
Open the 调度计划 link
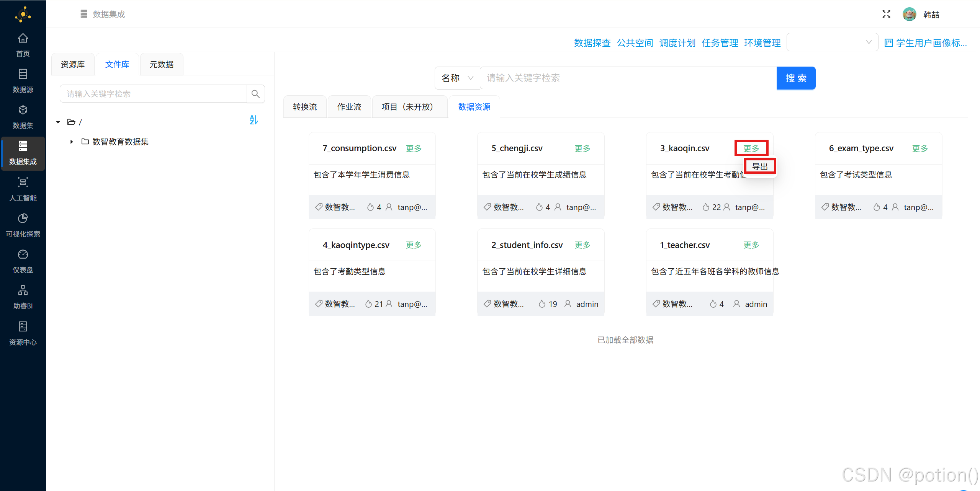(x=677, y=43)
